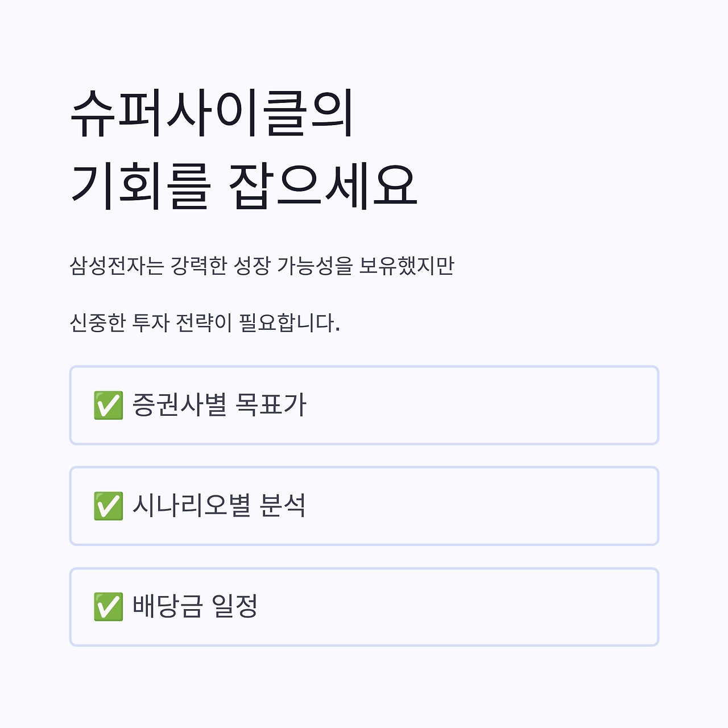Click the headline word 기회를
728x728 pixels.
point(140,185)
